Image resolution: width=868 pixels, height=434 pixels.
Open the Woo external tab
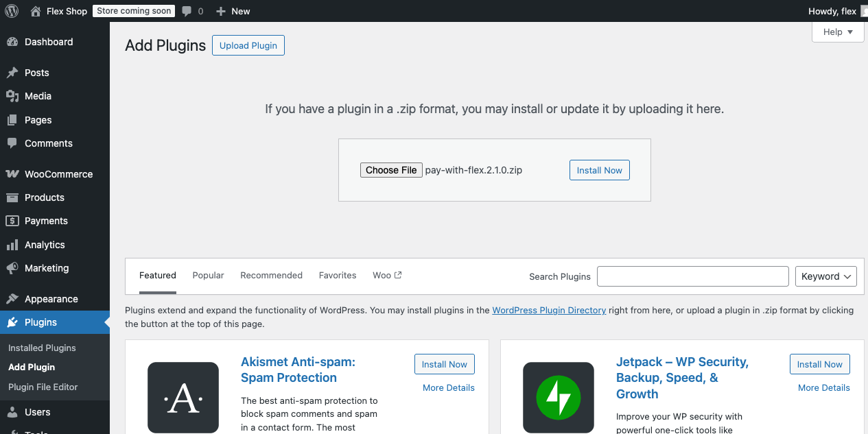pyautogui.click(x=387, y=276)
